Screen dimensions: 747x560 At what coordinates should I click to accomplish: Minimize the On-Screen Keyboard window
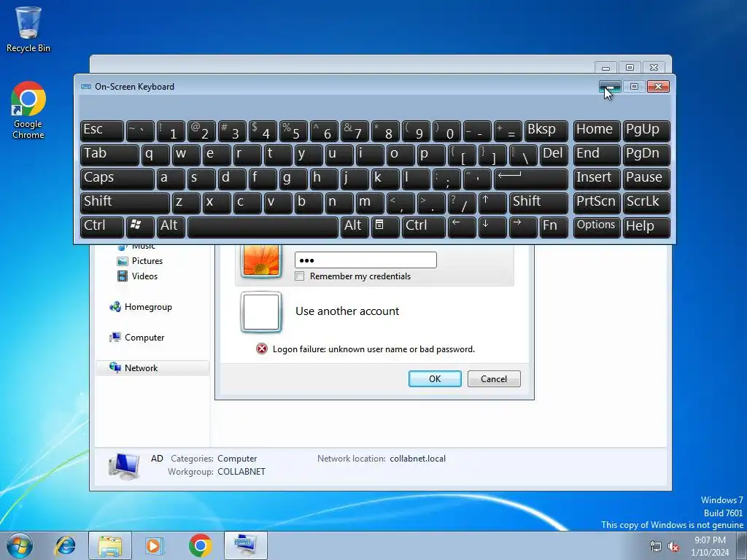[610, 86]
